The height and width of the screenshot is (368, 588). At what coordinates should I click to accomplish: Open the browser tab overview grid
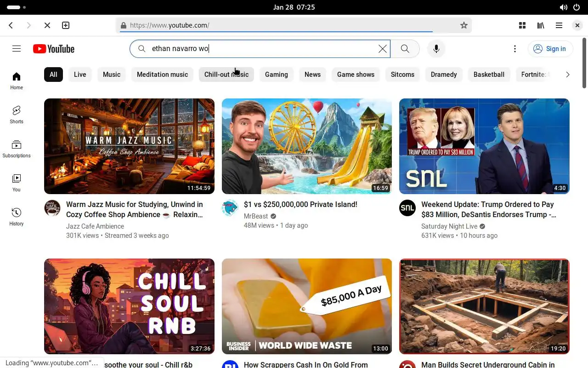point(522,25)
